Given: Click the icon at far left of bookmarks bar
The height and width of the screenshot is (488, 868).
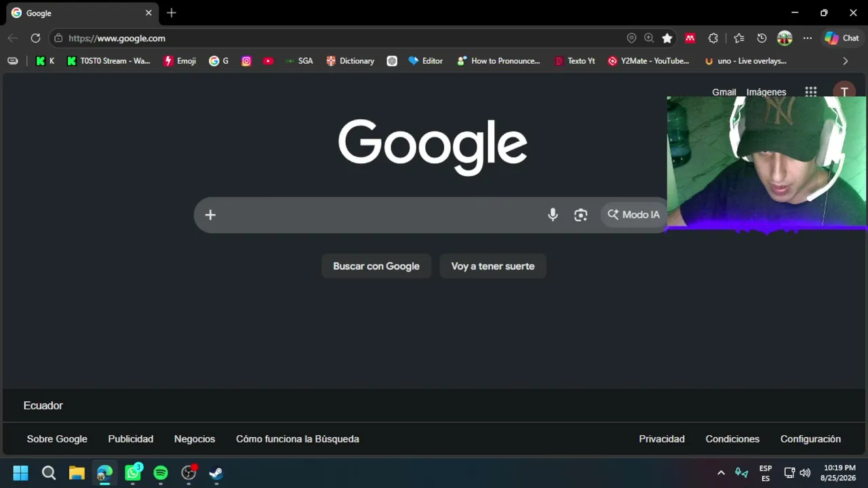Looking at the screenshot, I should click(13, 61).
